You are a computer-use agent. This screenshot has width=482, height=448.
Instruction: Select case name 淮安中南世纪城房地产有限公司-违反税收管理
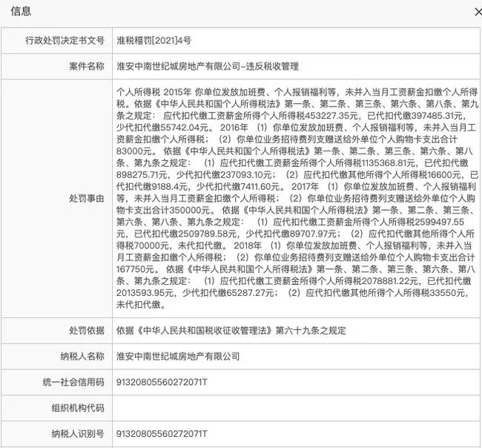(x=208, y=67)
